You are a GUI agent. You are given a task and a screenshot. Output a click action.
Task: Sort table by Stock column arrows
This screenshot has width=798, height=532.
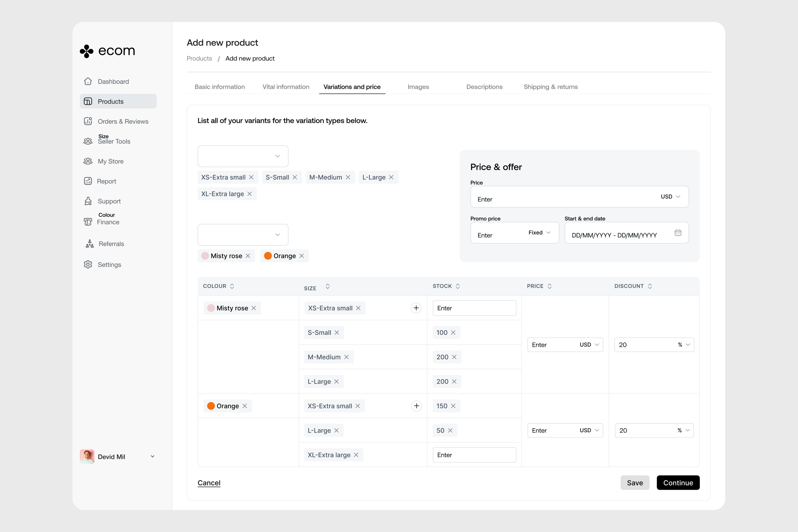[x=458, y=286]
